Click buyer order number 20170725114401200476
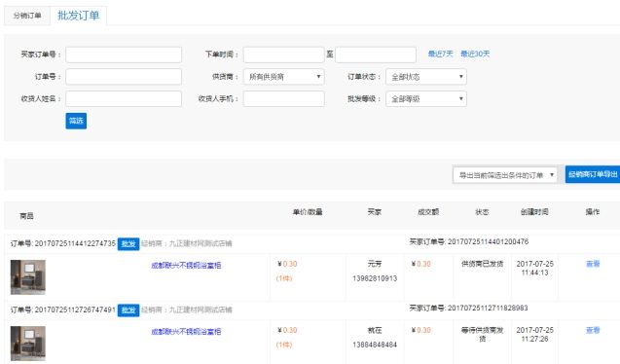 coord(488,241)
